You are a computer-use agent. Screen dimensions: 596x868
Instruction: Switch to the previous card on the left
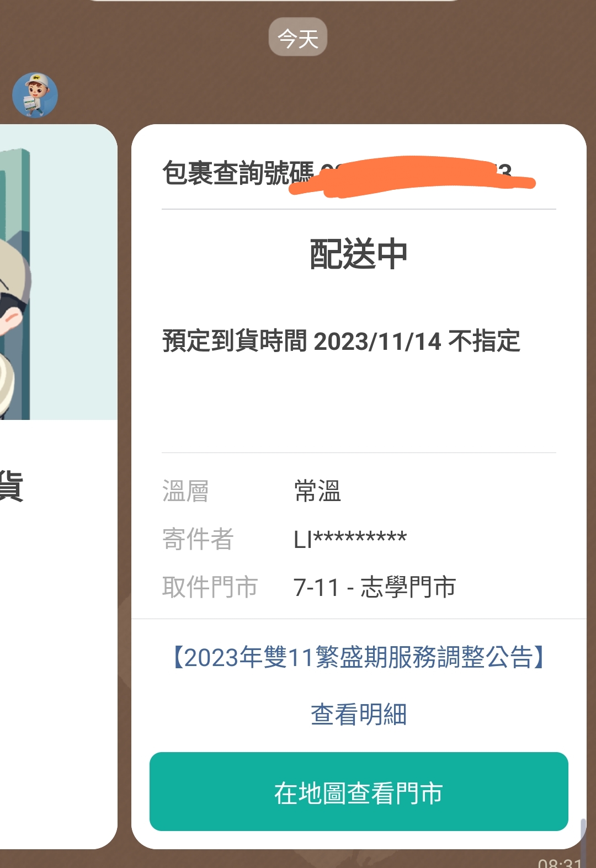click(x=58, y=486)
